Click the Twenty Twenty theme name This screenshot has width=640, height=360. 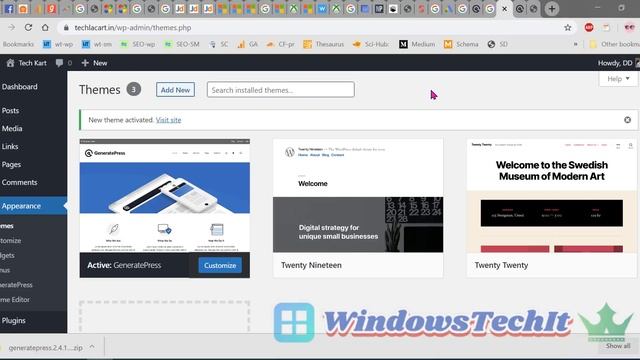tap(501, 265)
